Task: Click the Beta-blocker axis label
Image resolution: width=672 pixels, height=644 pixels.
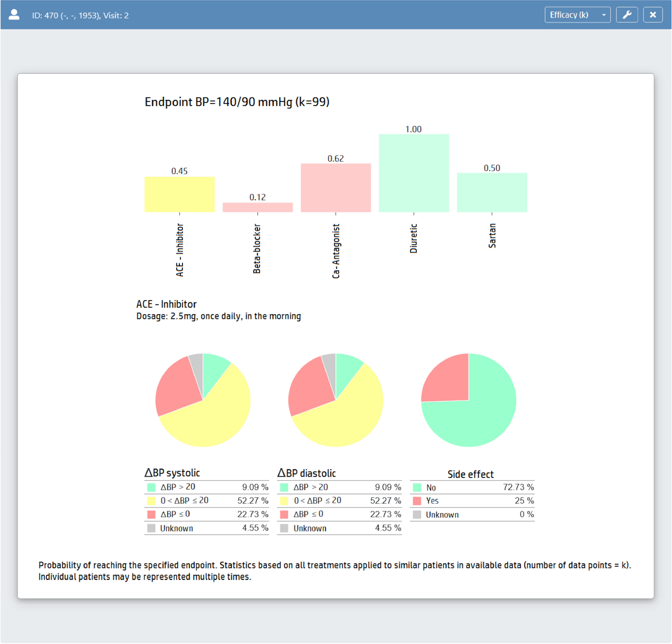Action: 257,249
